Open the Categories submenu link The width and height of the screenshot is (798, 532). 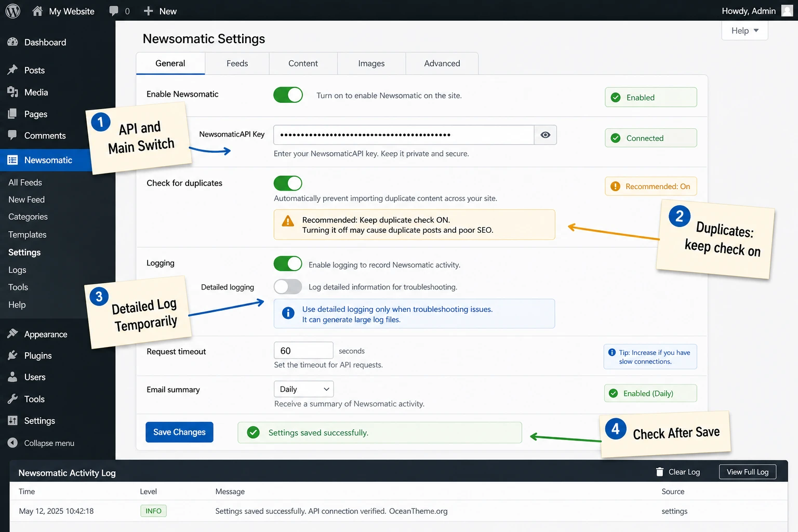28,217
